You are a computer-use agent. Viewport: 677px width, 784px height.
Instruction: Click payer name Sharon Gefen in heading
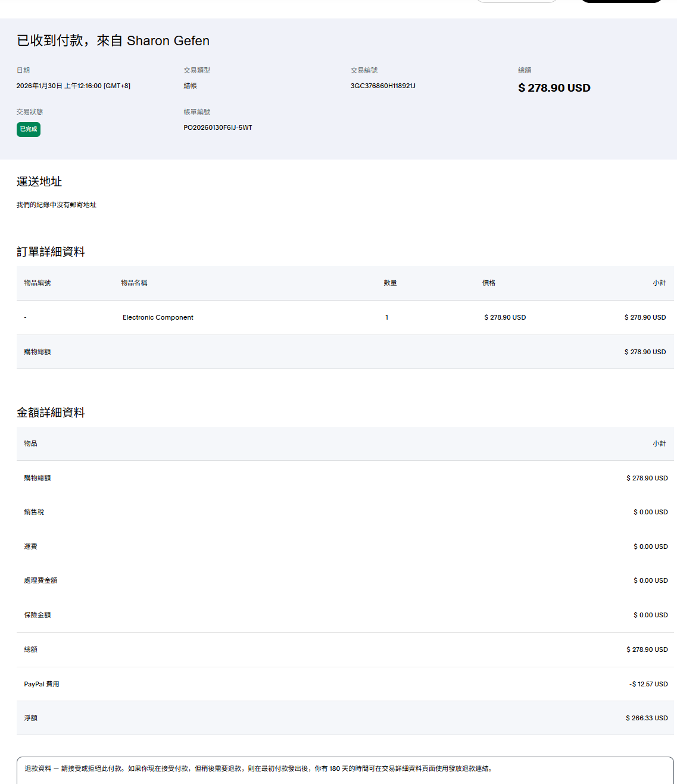click(168, 40)
